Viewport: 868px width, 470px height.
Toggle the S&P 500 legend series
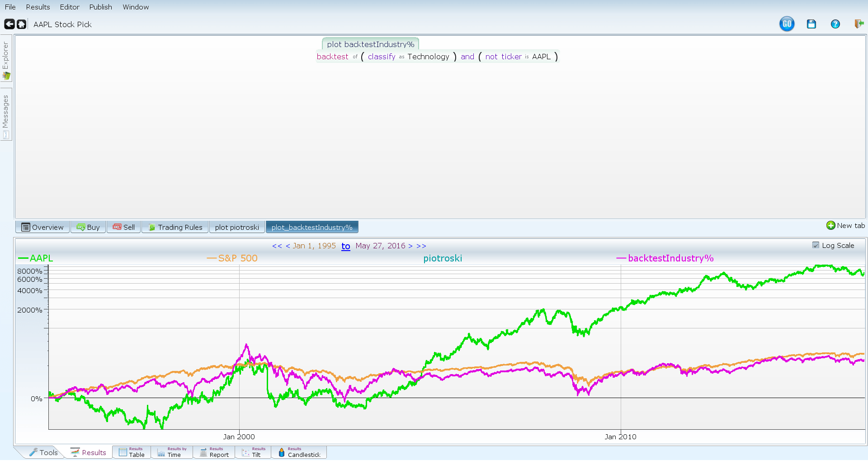pyautogui.click(x=232, y=258)
